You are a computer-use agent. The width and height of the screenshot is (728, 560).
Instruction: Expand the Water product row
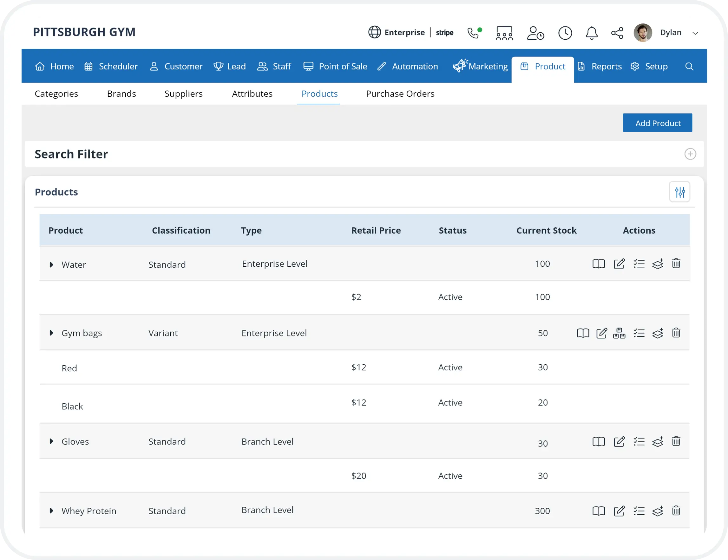51,264
